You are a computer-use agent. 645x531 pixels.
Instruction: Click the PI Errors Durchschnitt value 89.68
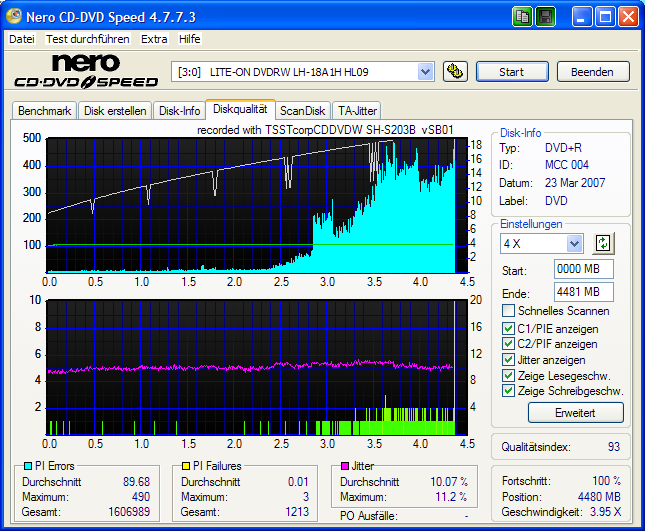[x=137, y=482]
